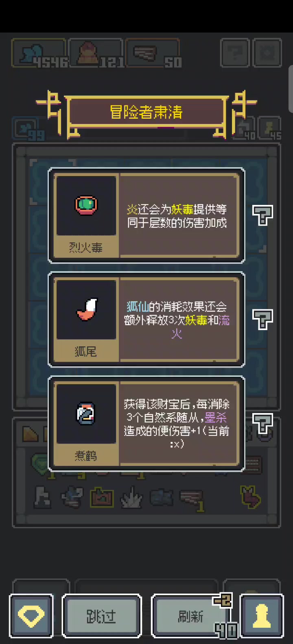This screenshot has height=644, width=293.
Task: Tap the 121 resource counter
Action: coord(96,53)
